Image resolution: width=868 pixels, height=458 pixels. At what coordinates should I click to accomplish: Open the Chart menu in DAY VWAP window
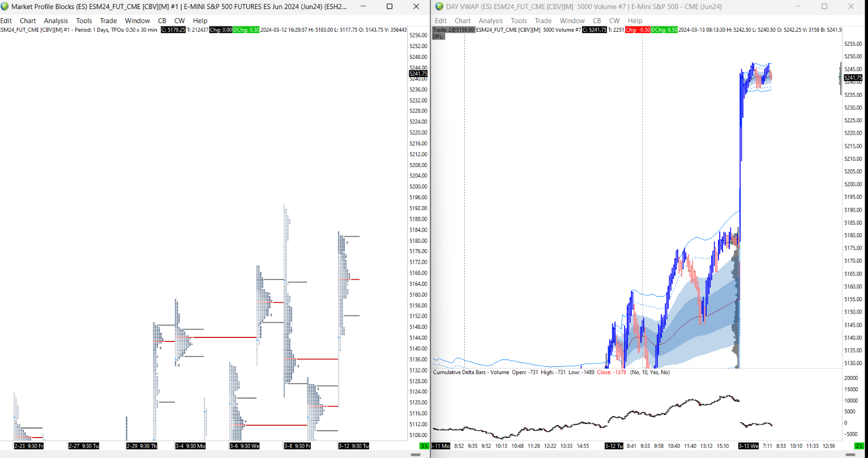click(x=463, y=21)
